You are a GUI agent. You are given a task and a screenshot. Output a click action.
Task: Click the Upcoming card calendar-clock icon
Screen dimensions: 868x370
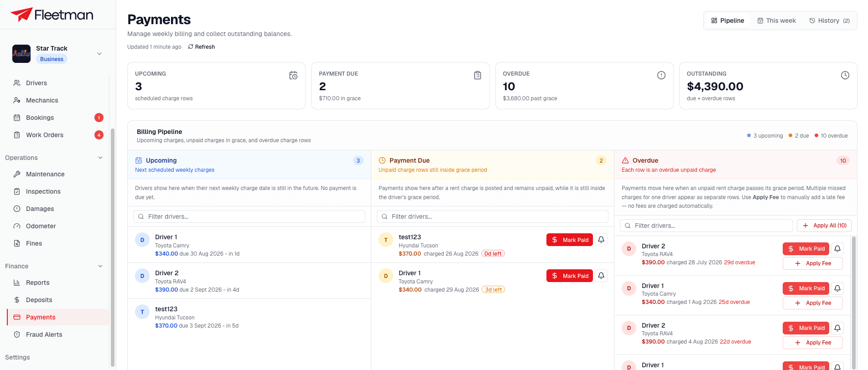[293, 75]
